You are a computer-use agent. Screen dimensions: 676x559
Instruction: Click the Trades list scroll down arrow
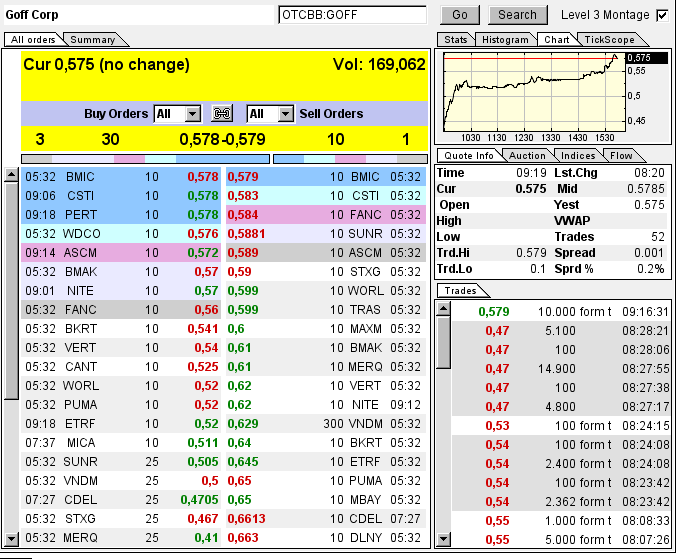click(x=443, y=539)
